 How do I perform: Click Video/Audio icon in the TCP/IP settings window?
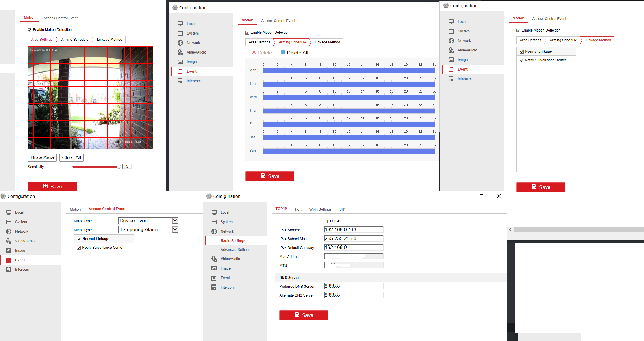(214, 259)
